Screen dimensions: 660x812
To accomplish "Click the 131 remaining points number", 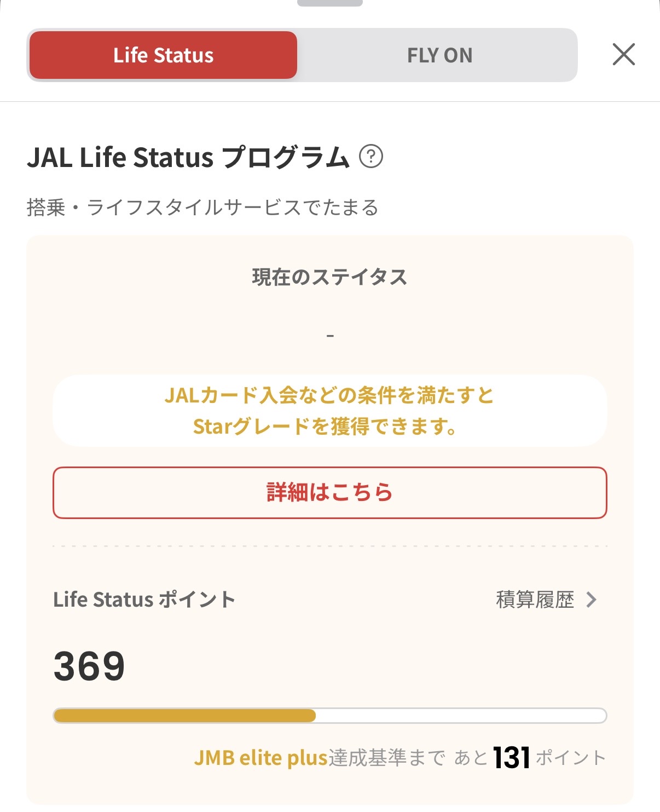I will click(511, 758).
